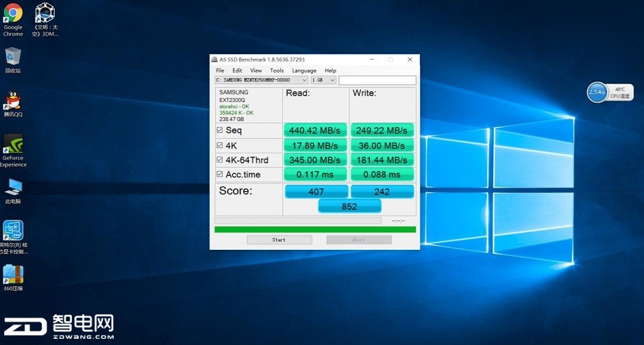Click the Abort button
This screenshot has width=644, height=345.
(x=359, y=240)
